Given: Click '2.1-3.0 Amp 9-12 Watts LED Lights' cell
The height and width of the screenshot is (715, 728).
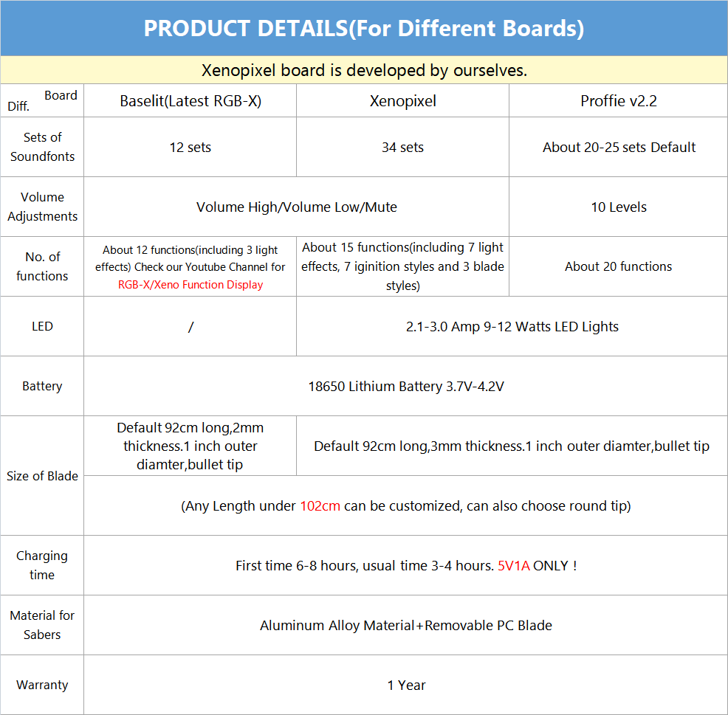Looking at the screenshot, I should pyautogui.click(x=512, y=327).
